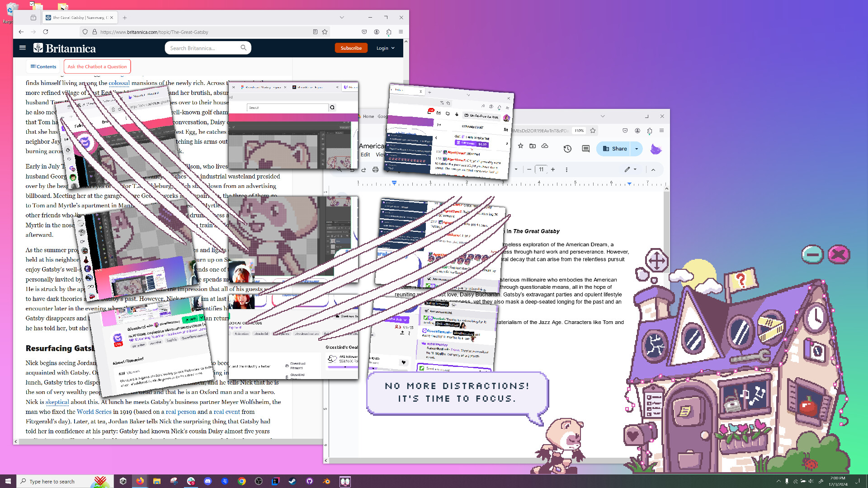Collapse the Docs menus with the chevron
This screenshot has height=488, width=868.
(653, 169)
